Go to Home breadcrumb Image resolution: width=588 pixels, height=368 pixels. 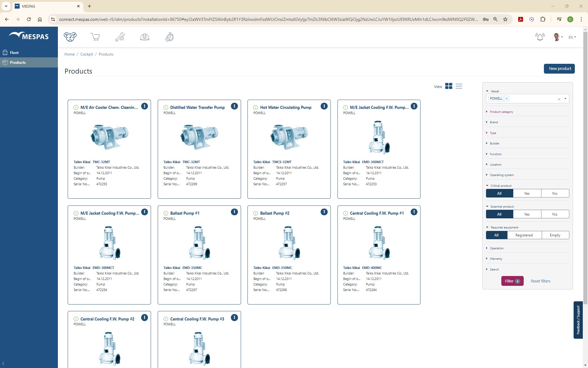tap(70, 54)
